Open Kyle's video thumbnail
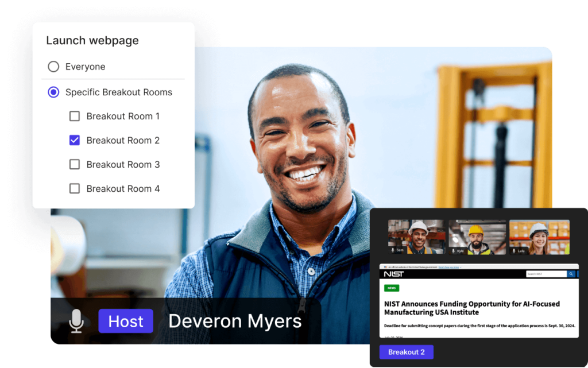 point(477,237)
